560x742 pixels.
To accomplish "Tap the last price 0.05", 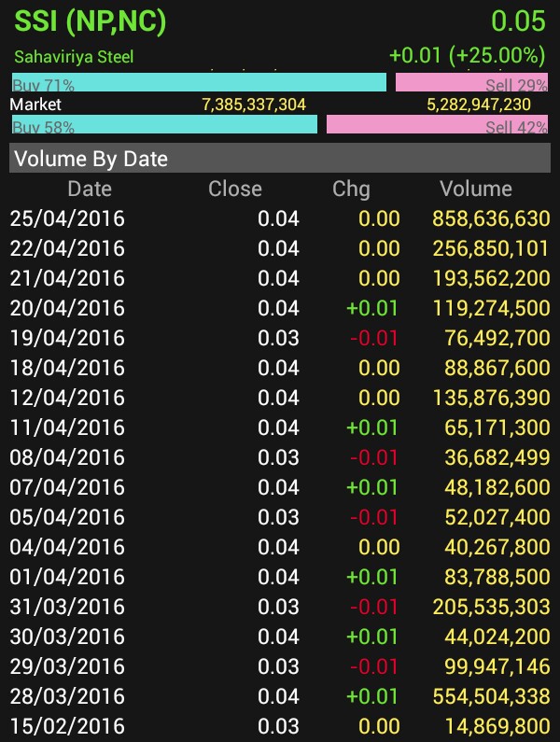I will [x=518, y=21].
